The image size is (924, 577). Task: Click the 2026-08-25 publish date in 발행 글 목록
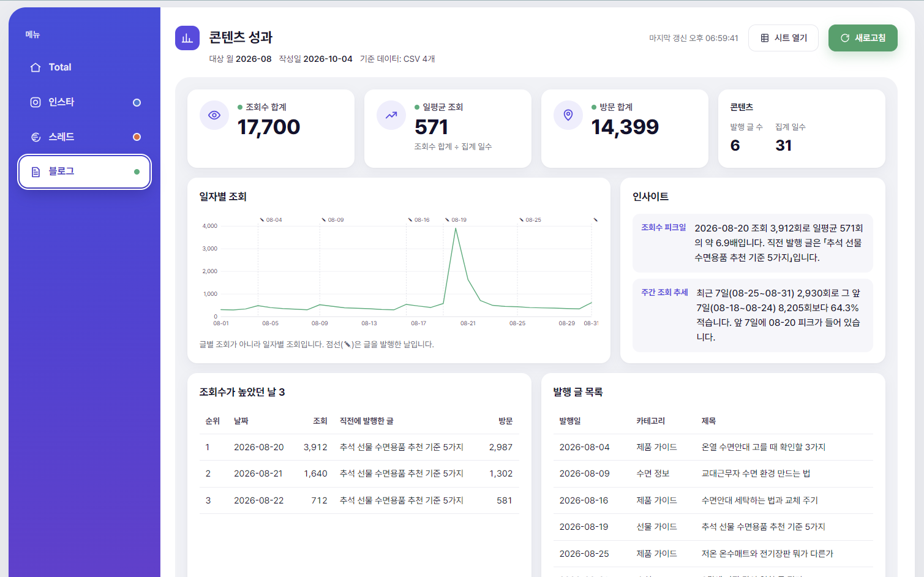[584, 554]
